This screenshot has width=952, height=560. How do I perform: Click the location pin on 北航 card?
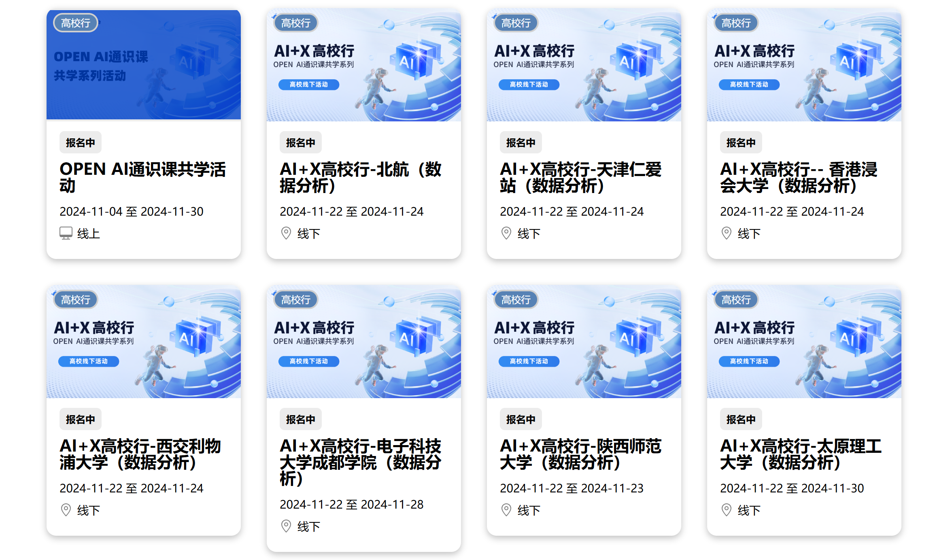(x=286, y=233)
